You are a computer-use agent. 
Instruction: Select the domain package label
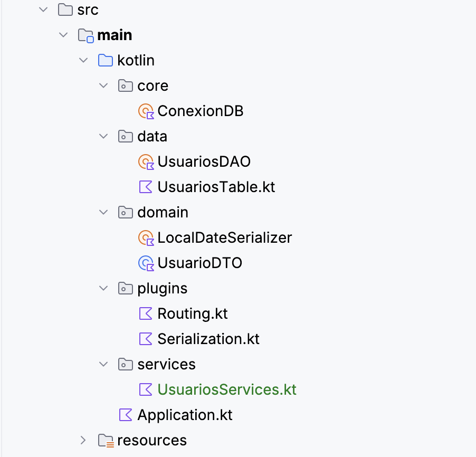(163, 212)
